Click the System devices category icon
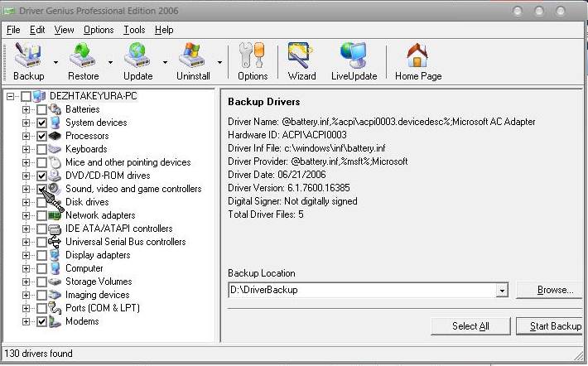The height and width of the screenshot is (366, 588). click(x=55, y=123)
